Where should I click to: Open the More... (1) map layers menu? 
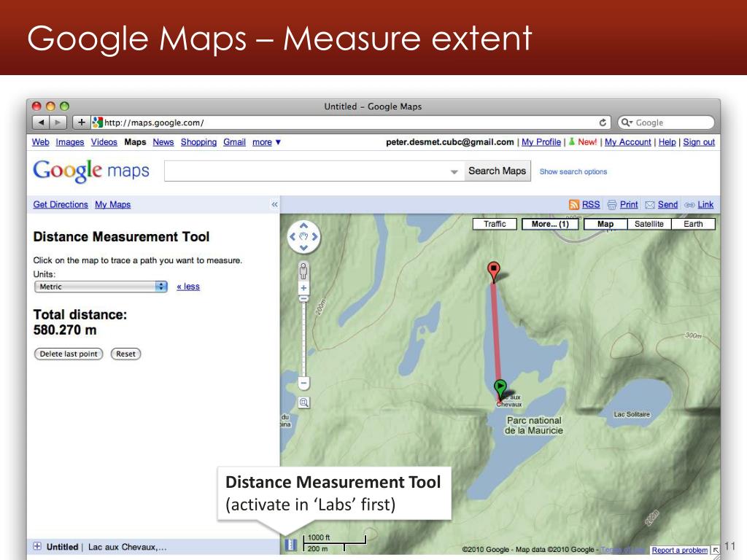tap(550, 224)
